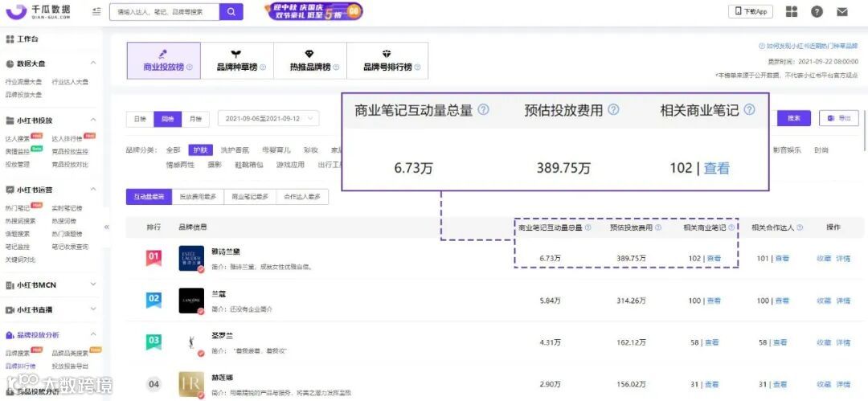Viewport: 868px width, 401px height.
Task: Click the purple 搜索 button
Action: (794, 118)
